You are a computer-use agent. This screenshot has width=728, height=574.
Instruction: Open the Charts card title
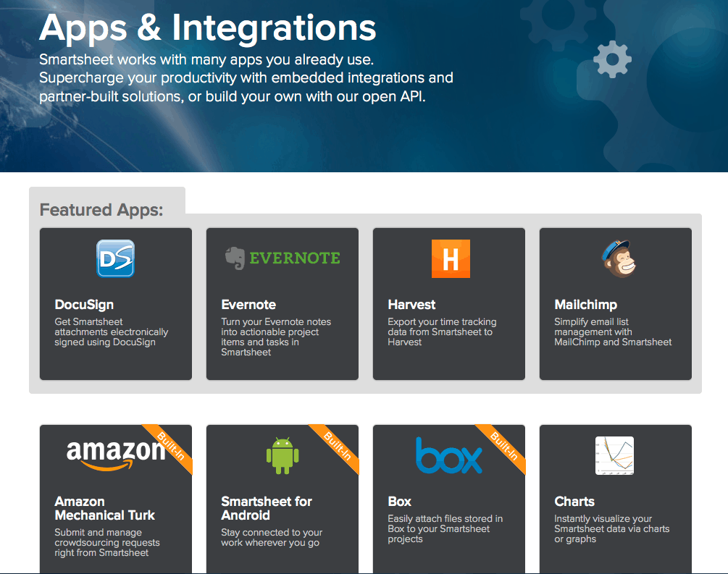pyautogui.click(x=574, y=502)
